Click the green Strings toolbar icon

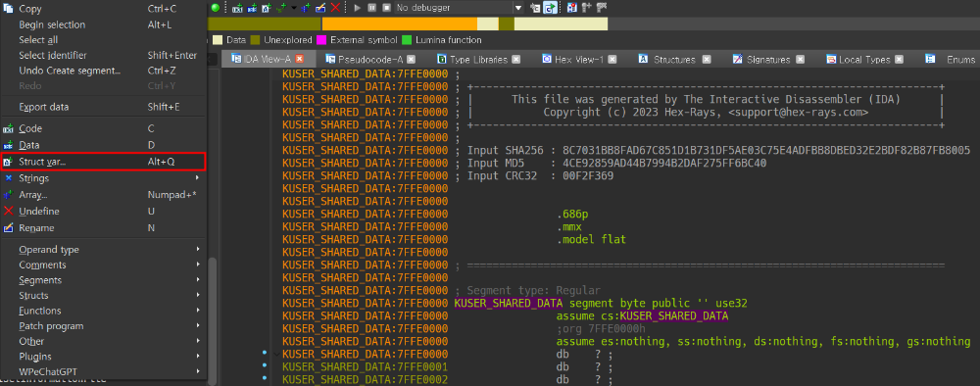tap(281, 8)
